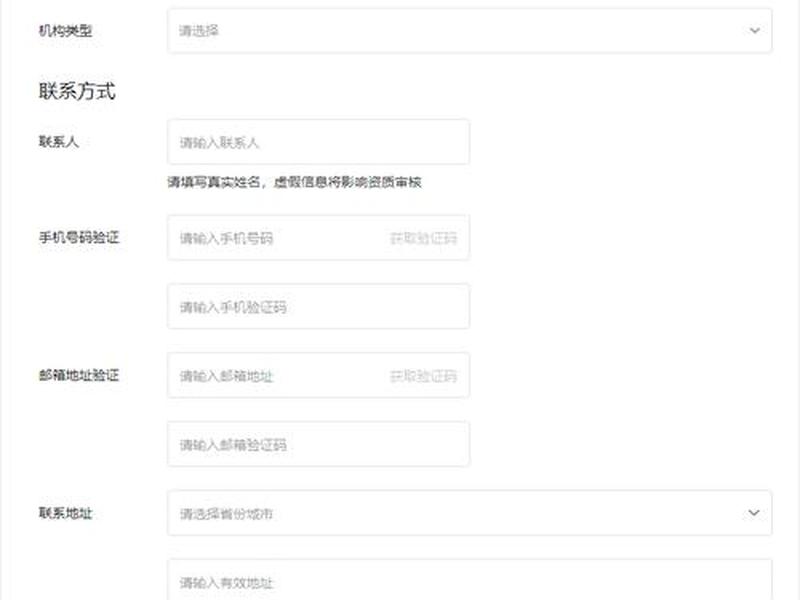Click the 请输入有效地址 input field
The image size is (800, 600).
click(469, 580)
